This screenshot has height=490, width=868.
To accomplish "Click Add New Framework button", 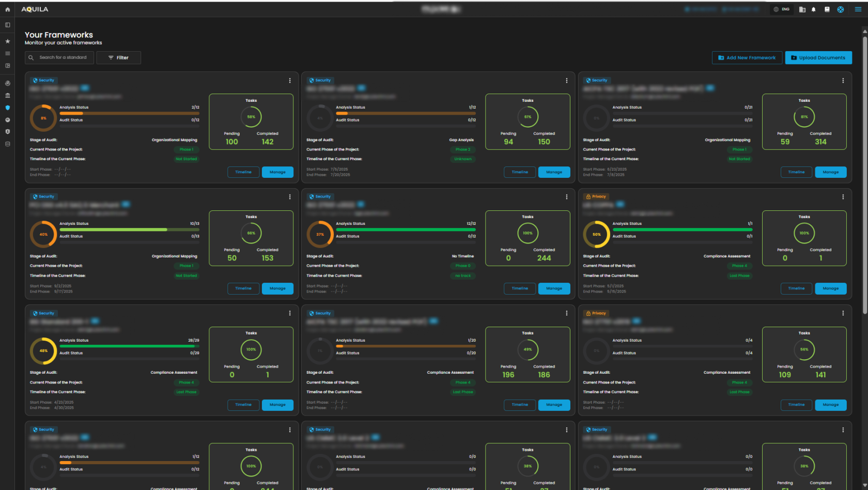I will pos(747,58).
